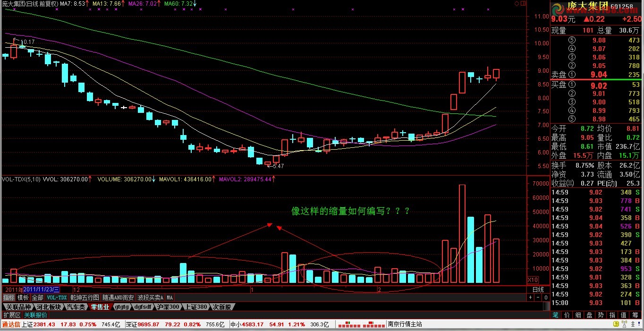
Task: Click the double up-arrow icon in status bar
Action: coord(633,324)
